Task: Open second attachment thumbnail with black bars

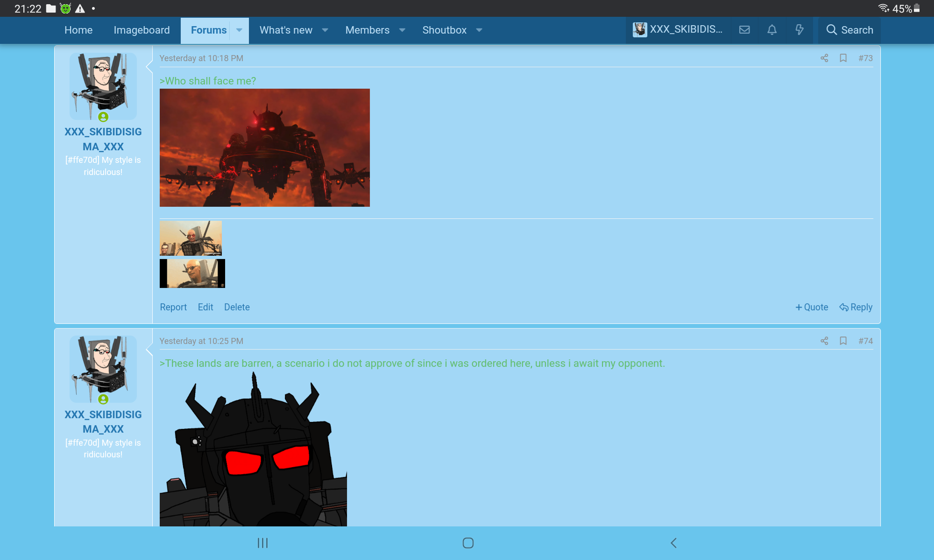Action: coord(192,273)
